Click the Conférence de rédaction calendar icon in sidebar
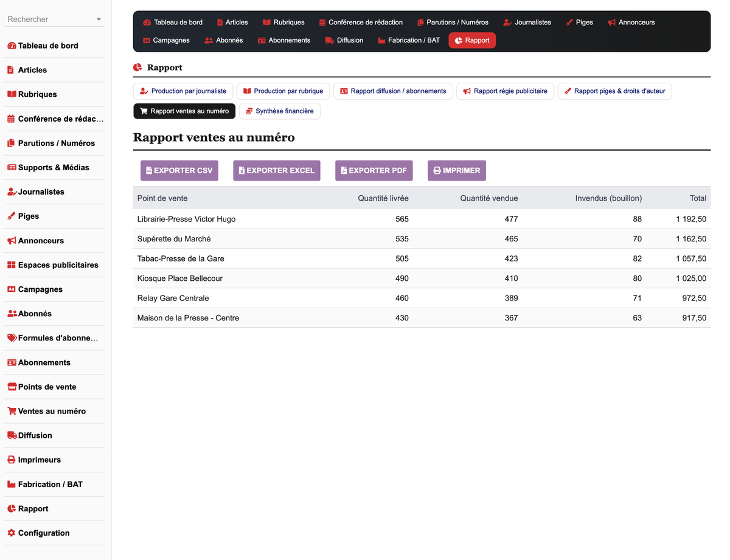Viewport: 730px width, 560px height. click(x=11, y=119)
